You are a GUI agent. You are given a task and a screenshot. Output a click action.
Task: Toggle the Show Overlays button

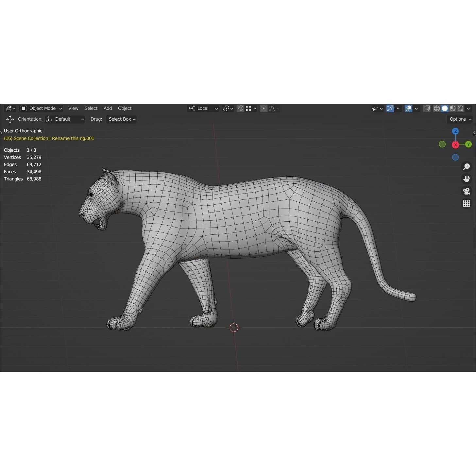[x=408, y=108]
